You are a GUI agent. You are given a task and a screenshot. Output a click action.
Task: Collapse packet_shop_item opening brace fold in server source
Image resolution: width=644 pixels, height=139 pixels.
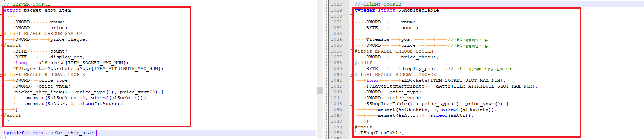[x=1, y=16]
